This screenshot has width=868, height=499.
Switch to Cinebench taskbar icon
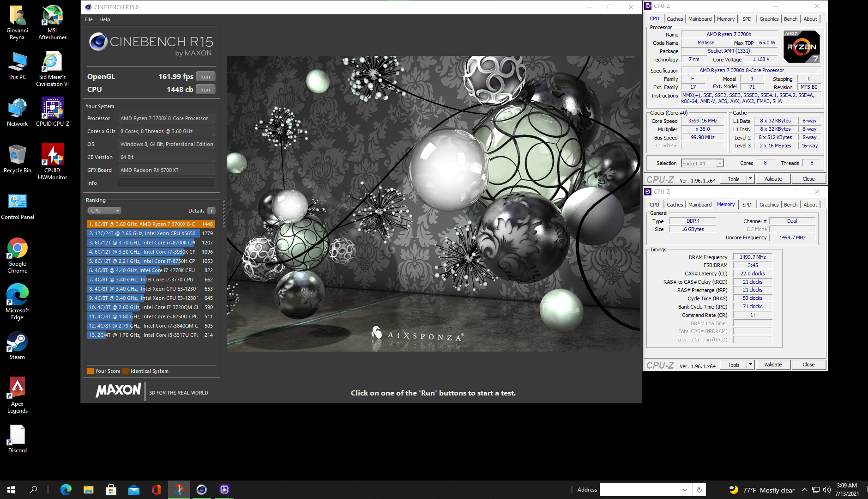[x=201, y=490]
